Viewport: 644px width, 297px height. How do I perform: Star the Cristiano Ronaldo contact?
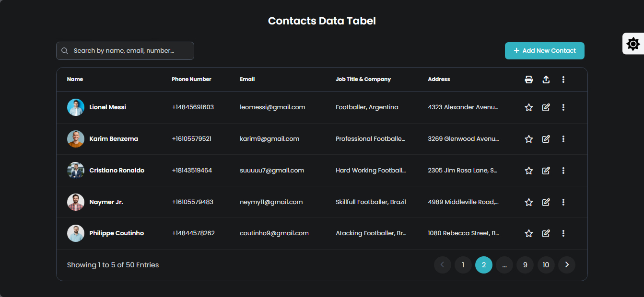tap(528, 171)
